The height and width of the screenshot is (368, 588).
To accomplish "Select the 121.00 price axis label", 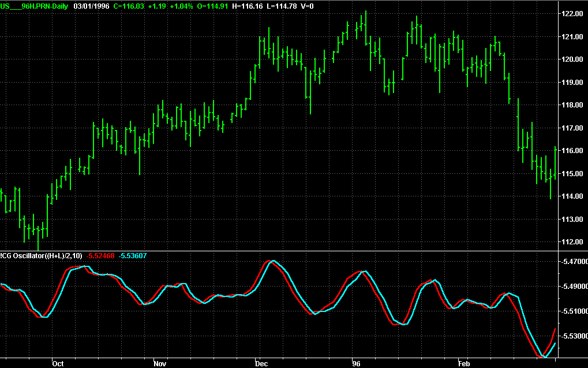I will pyautogui.click(x=572, y=37).
